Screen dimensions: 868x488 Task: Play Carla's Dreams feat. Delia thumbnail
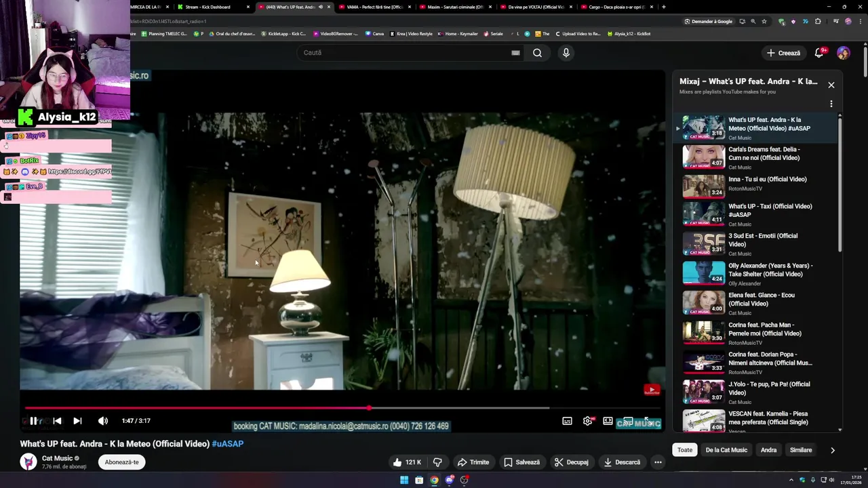pyautogui.click(x=703, y=157)
